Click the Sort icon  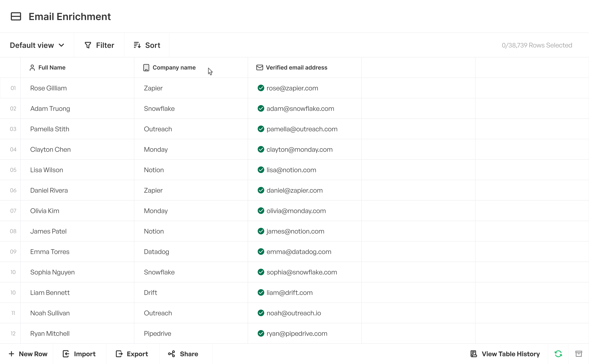[137, 45]
